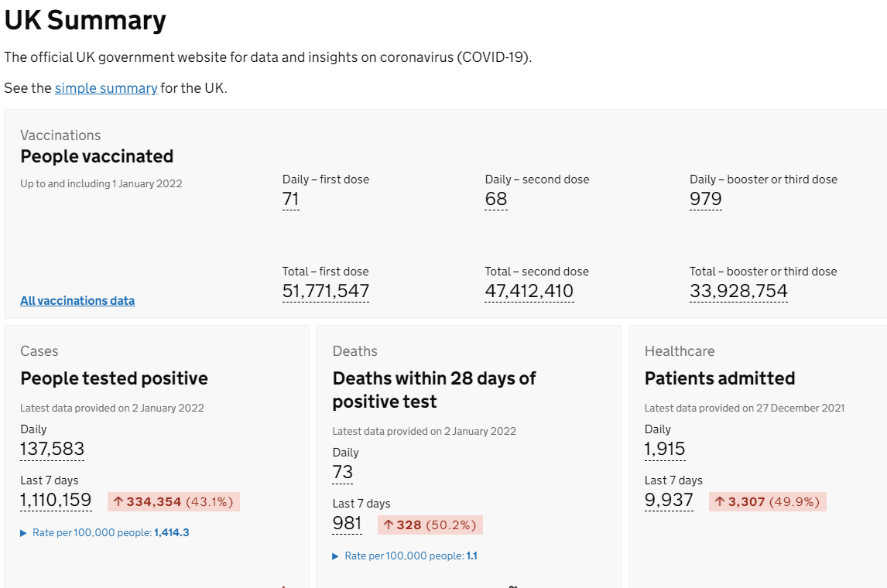The width and height of the screenshot is (887, 588).
Task: Click the official UK government website description text
Action: [x=268, y=58]
